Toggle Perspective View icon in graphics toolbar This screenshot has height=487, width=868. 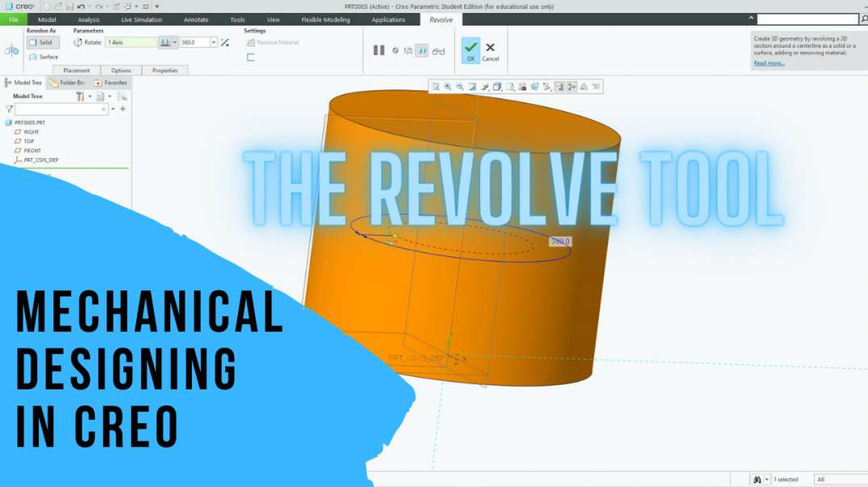pos(535,87)
